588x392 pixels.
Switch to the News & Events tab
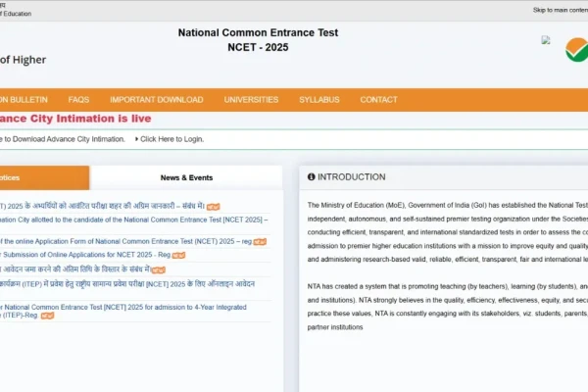point(186,177)
